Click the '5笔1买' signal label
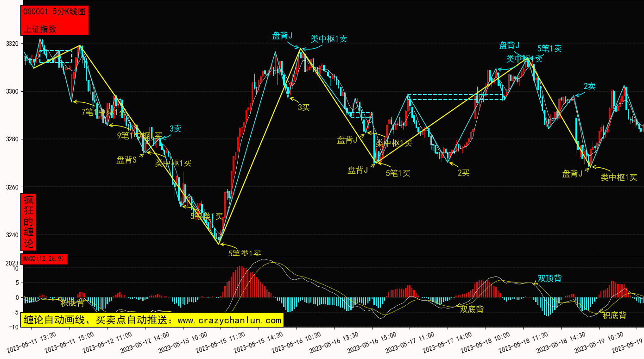The height and width of the screenshot is (359, 644). 398,173
